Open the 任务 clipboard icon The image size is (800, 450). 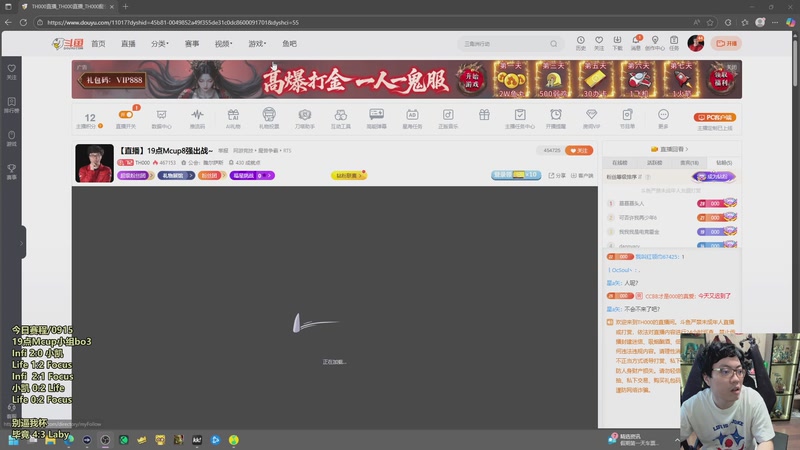[674, 43]
